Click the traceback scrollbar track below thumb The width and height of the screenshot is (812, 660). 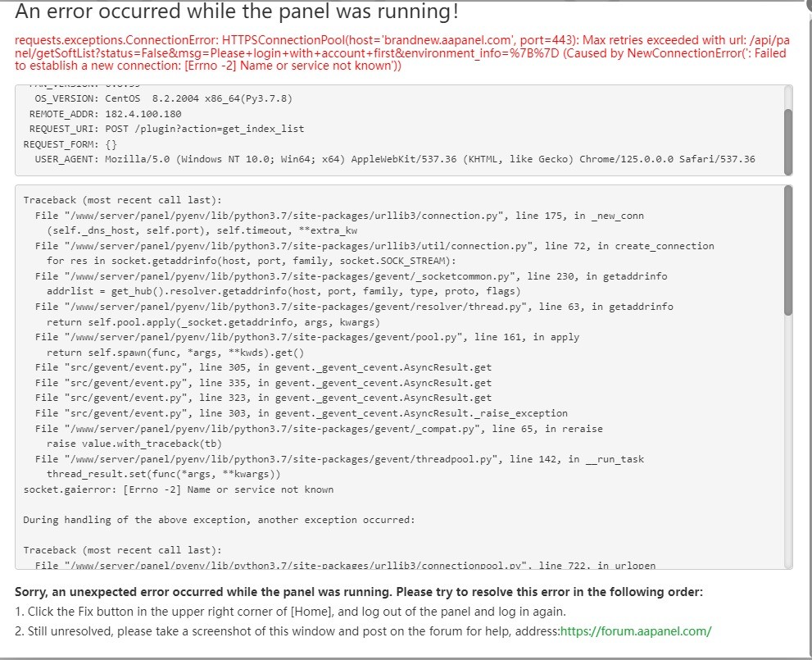(x=788, y=443)
